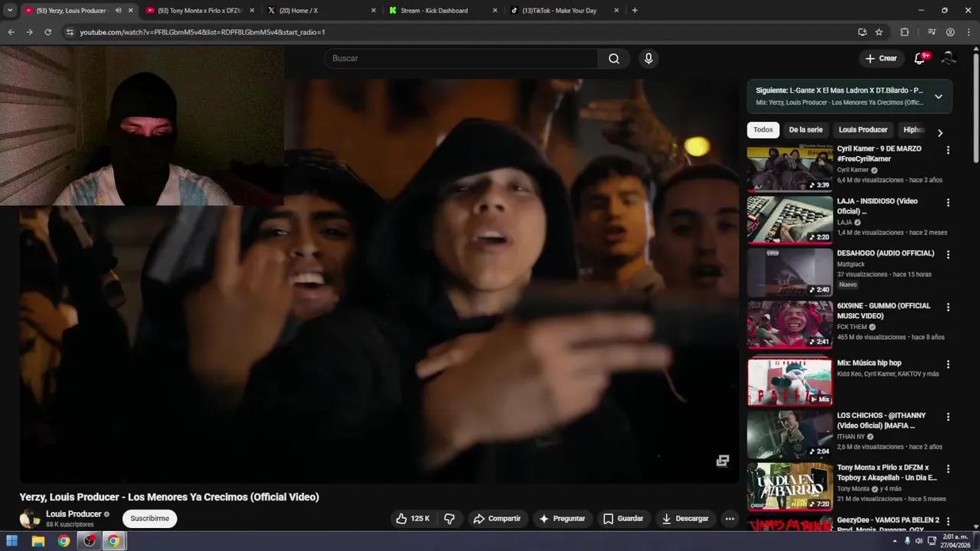Viewport: 980px width, 551px height.
Task: Open the taskbar clock showing 2:01 a. m.
Action: tap(955, 541)
